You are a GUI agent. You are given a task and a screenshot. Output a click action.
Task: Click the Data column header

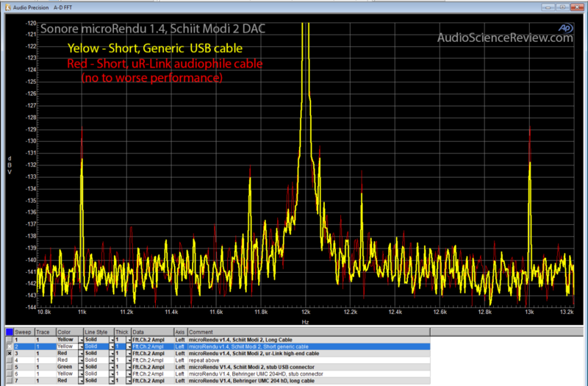[x=138, y=332]
